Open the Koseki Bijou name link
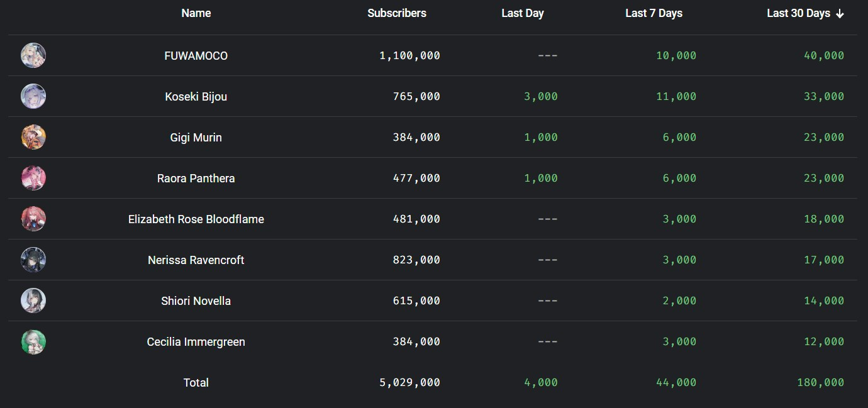 [196, 97]
